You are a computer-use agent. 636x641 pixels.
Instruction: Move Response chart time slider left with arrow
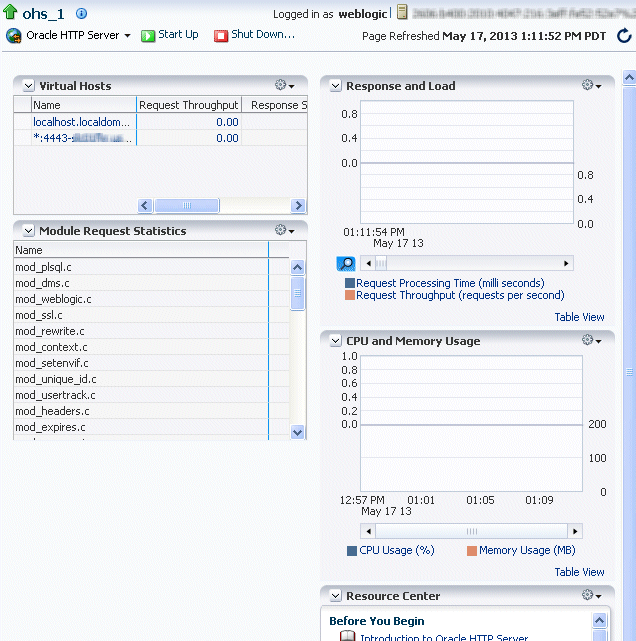369,263
